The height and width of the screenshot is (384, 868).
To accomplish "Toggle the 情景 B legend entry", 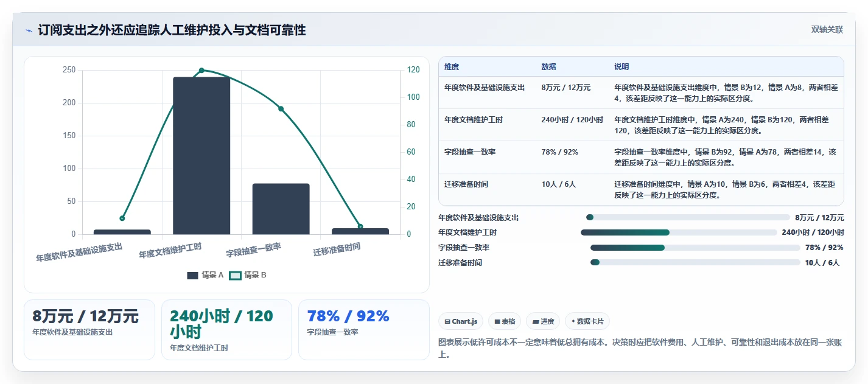I will [x=248, y=275].
